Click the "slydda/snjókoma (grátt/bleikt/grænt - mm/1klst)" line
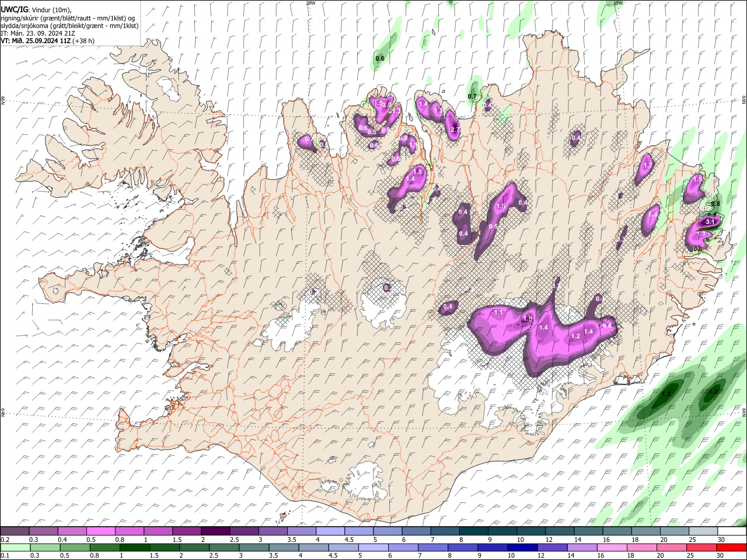This screenshot has height=560, width=747. click(69, 26)
